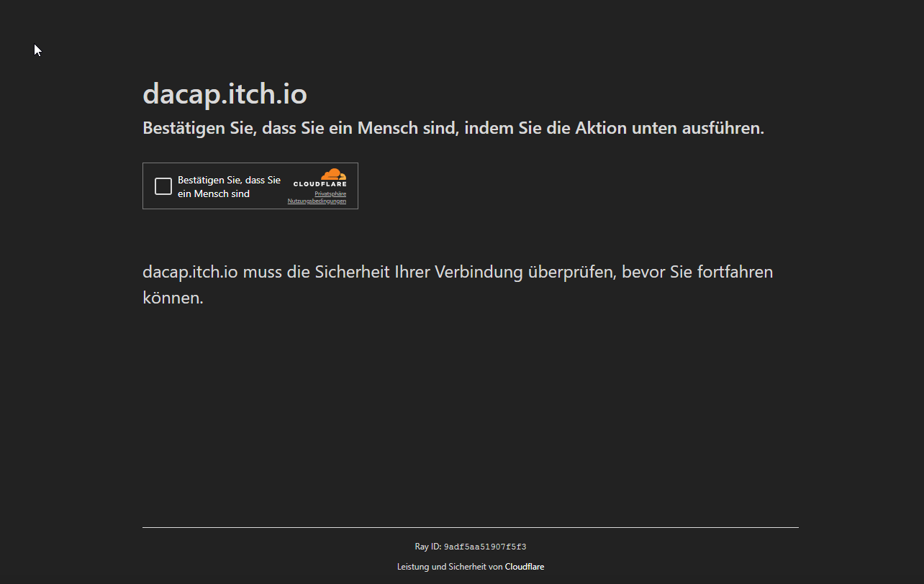Open the Nutzungsbedingungen link
Screen dimensions: 924x584
pos(317,201)
